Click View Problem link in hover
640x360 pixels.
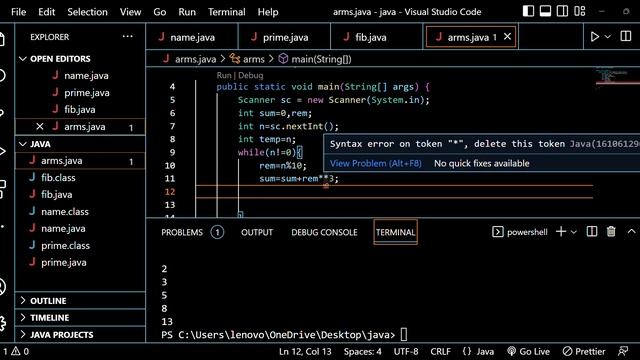[x=376, y=163]
